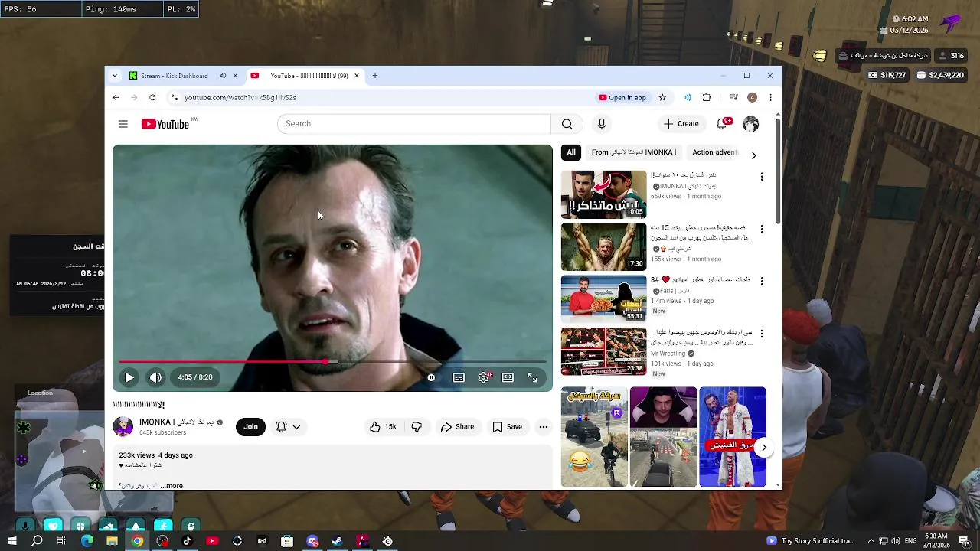The height and width of the screenshot is (551, 980).
Task: Start voice search with the microphone
Action: [x=602, y=124]
